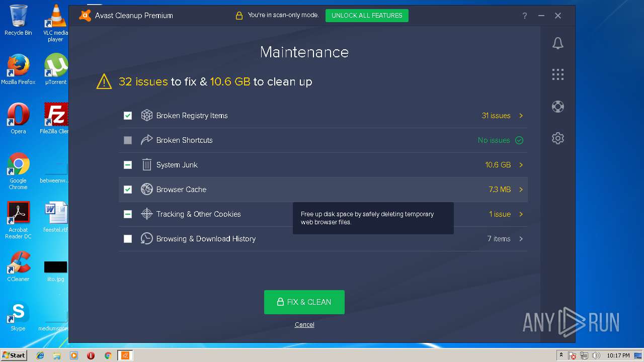
Task: Expand System Junk details chevron
Action: tap(521, 165)
